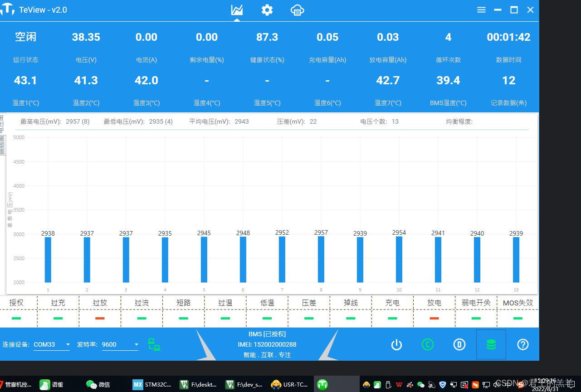Click the 过充 status indicator

(x=58, y=318)
